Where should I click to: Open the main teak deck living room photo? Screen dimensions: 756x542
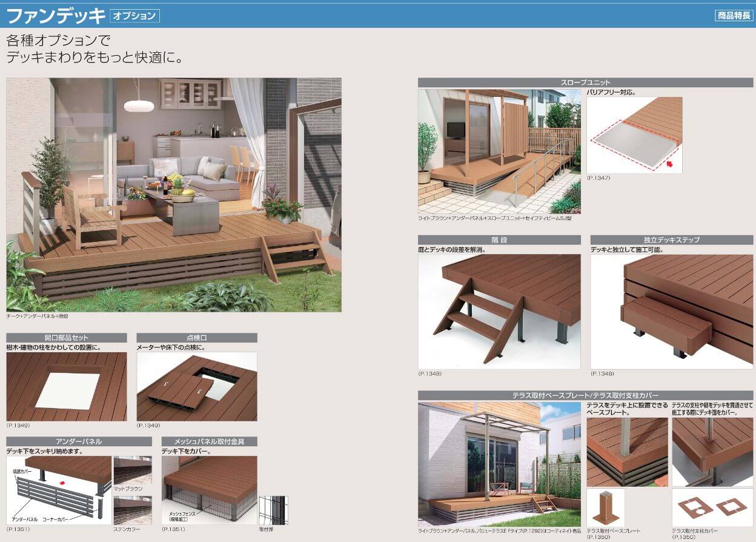click(x=174, y=194)
